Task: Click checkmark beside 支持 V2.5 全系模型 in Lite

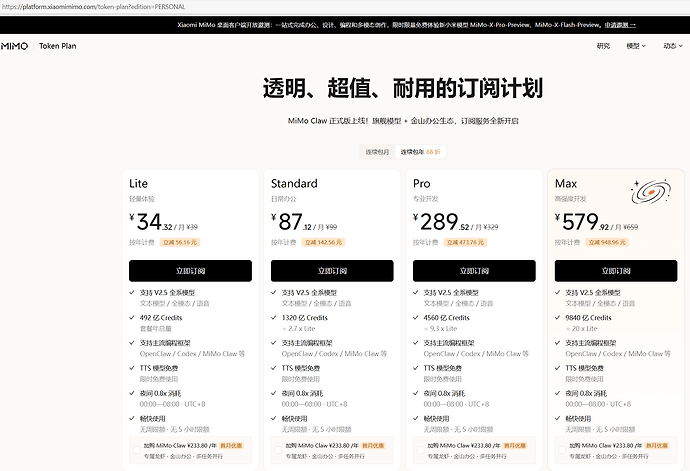Action: (x=132, y=292)
